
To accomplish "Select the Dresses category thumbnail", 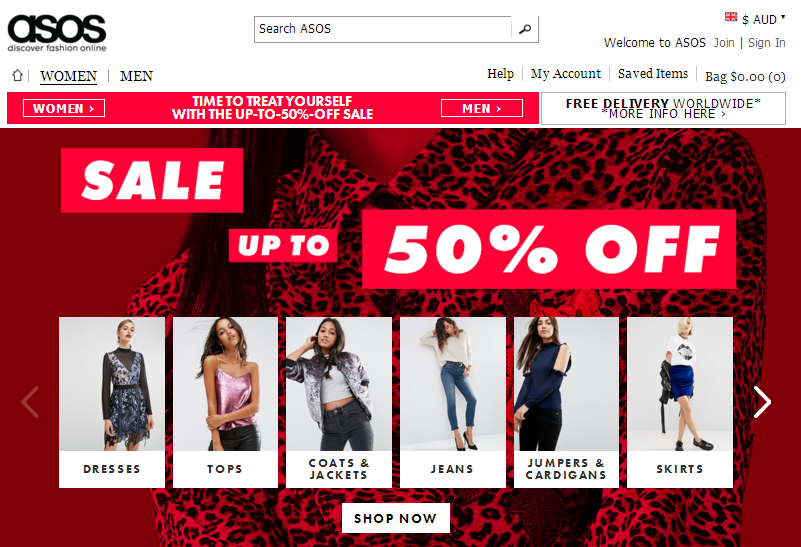I will [112, 402].
